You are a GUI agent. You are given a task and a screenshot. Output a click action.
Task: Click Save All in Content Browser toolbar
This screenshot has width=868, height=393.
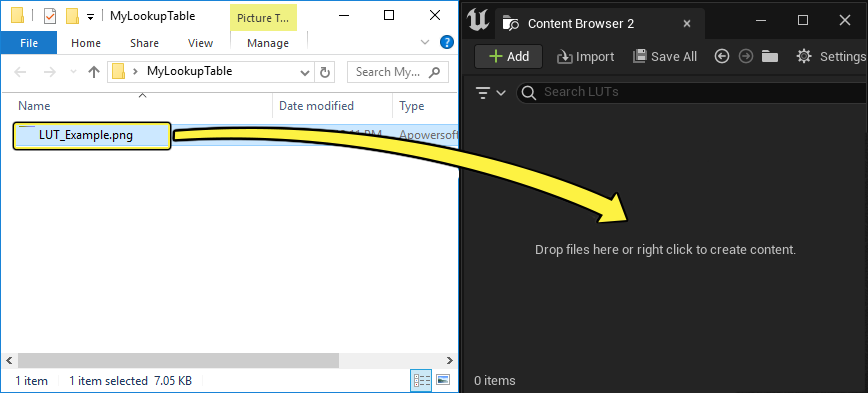(665, 56)
